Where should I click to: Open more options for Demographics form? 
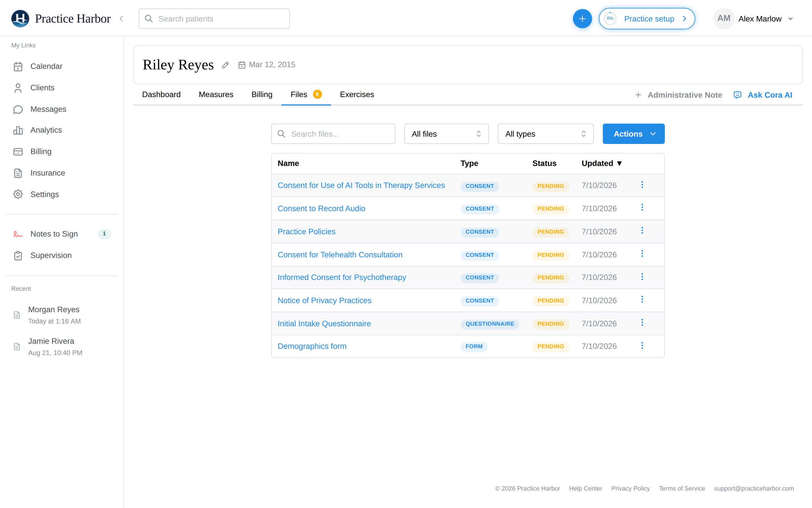(642, 346)
